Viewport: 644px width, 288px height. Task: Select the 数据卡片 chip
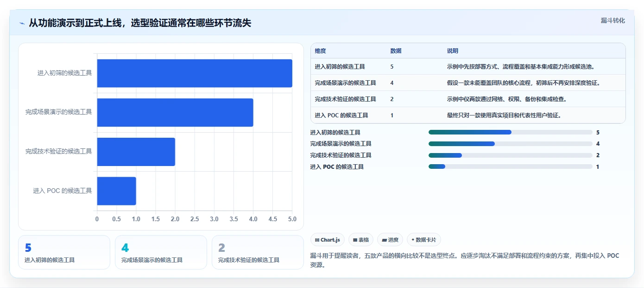tap(424, 240)
